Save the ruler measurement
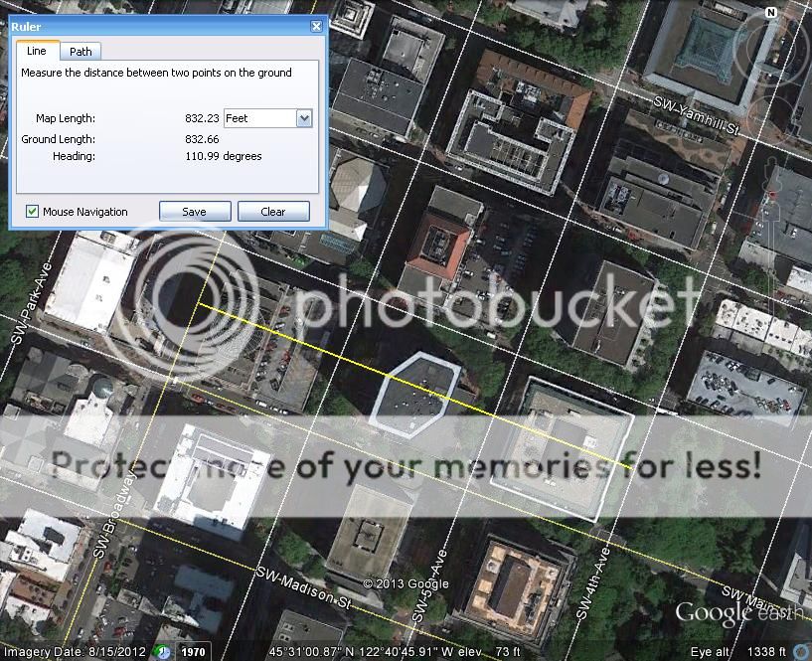The image size is (812, 661). coord(195,212)
